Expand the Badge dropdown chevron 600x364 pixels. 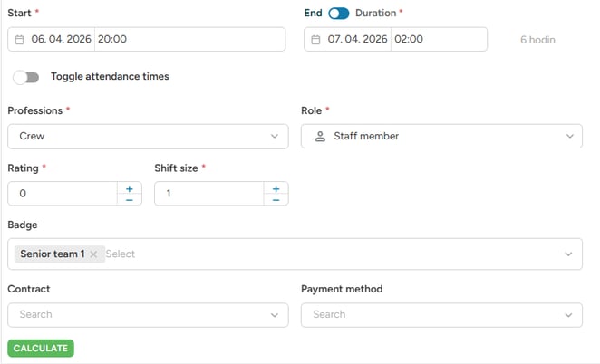click(x=568, y=254)
